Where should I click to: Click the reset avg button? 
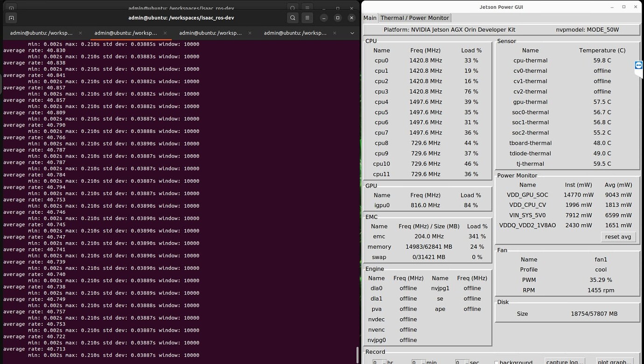[618, 237]
